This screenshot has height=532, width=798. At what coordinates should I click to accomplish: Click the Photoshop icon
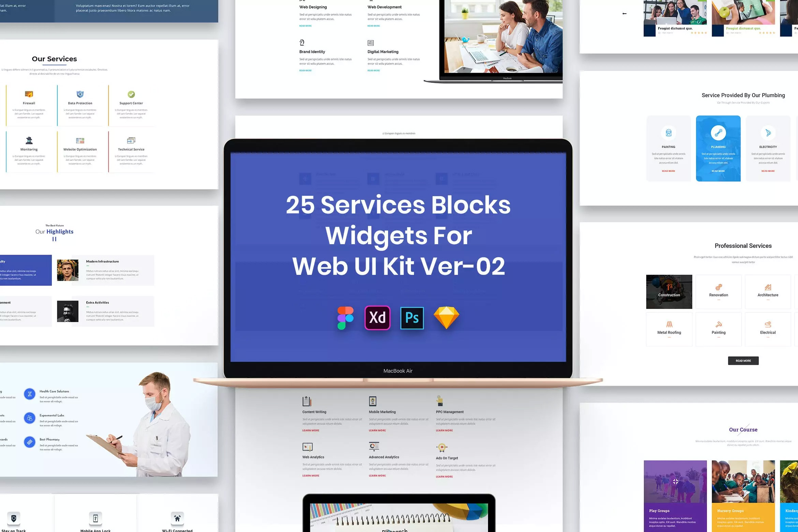[x=412, y=318]
